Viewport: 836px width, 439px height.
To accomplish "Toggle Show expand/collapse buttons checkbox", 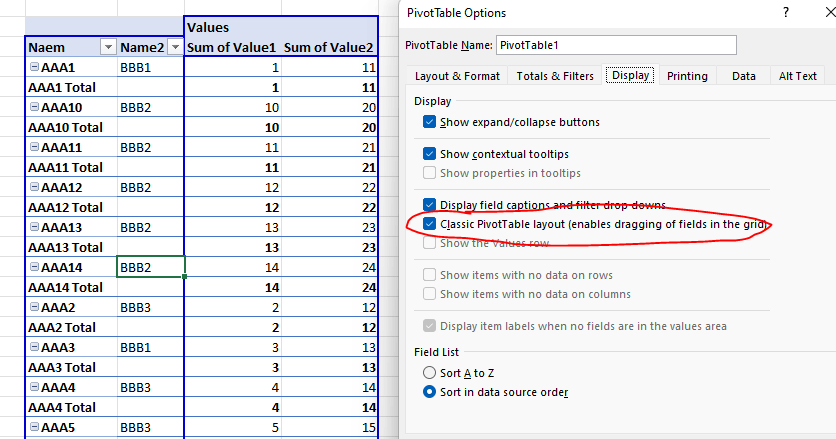I will pos(429,122).
